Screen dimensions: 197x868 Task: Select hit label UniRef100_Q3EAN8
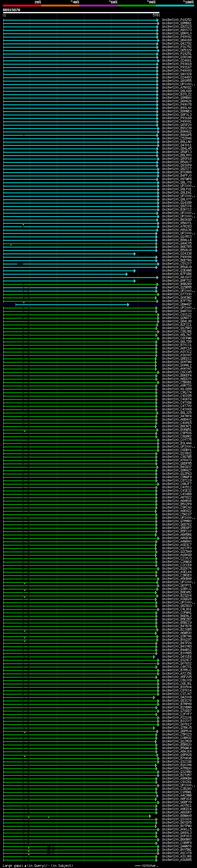coord(177,271)
